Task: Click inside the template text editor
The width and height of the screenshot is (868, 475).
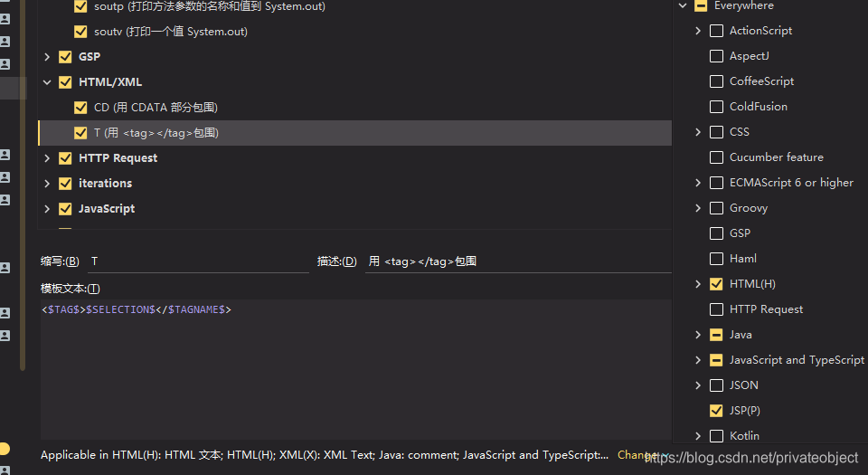Action: tap(356, 370)
